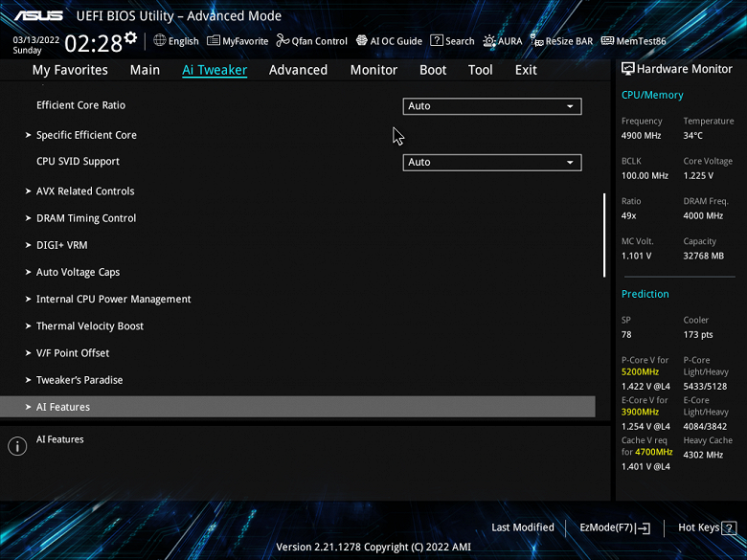Click English language label
This screenshot has width=747, height=560.
pyautogui.click(x=184, y=41)
